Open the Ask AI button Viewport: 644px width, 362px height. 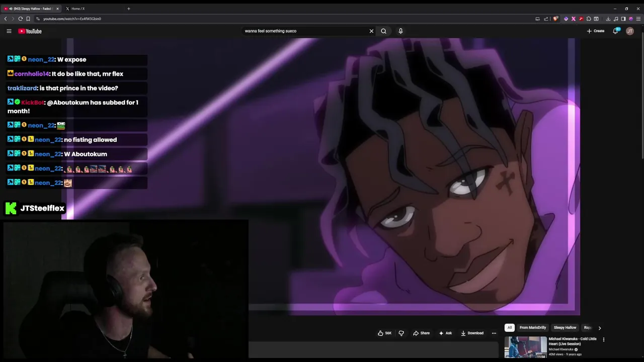pyautogui.click(x=445, y=333)
